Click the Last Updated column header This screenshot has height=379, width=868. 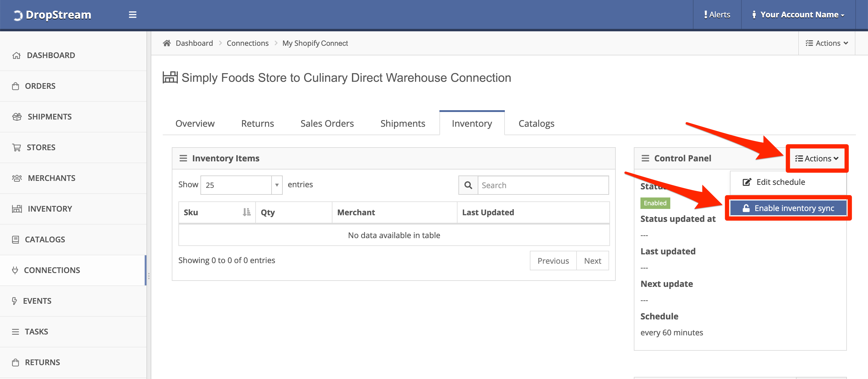pyautogui.click(x=533, y=213)
